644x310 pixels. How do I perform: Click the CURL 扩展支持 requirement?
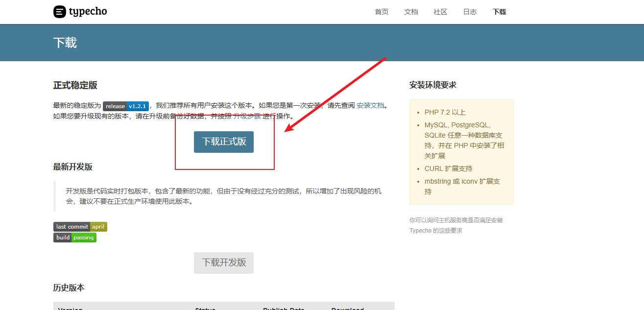click(x=449, y=168)
